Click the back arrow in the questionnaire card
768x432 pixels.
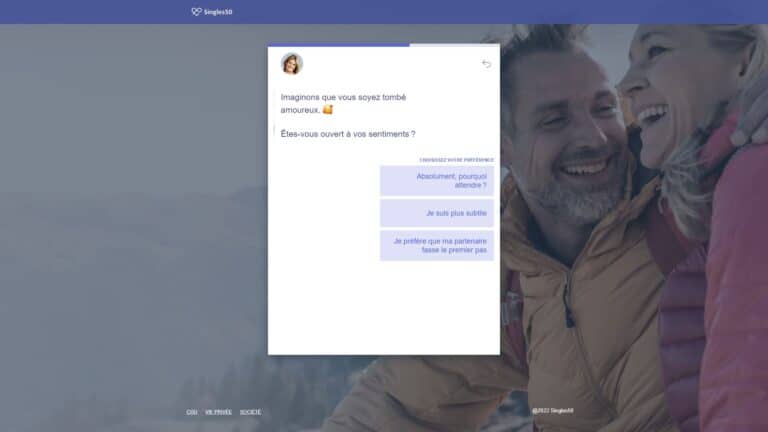(486, 64)
